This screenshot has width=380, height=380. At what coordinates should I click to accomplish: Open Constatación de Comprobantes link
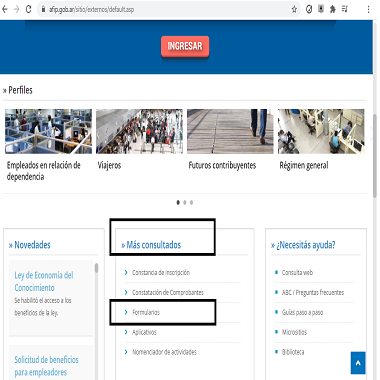[168, 293]
